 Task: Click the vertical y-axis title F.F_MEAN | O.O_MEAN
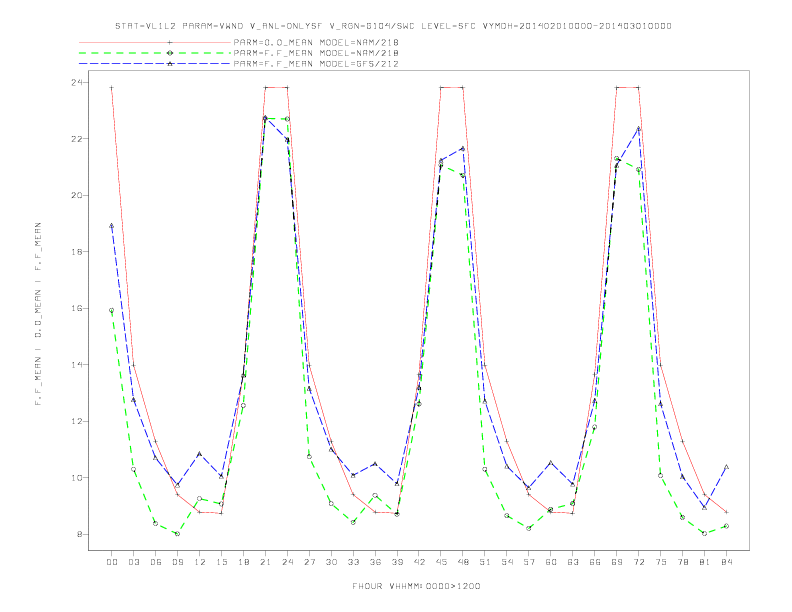[x=38, y=314]
